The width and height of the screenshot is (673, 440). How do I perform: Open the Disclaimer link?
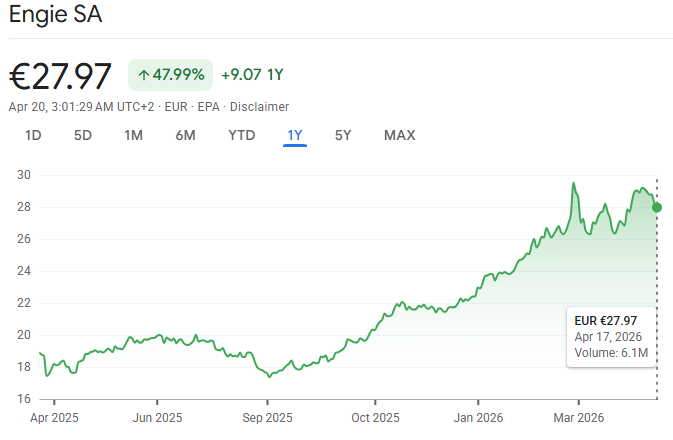click(259, 107)
